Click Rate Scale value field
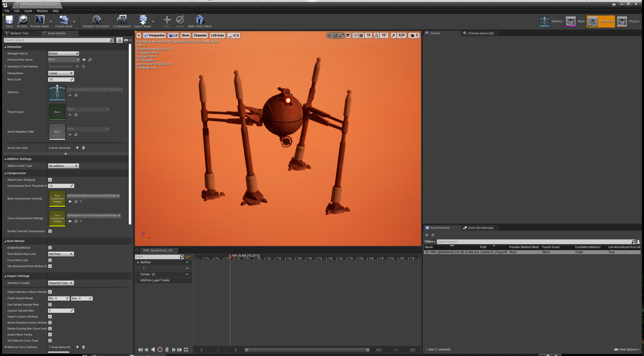Image resolution: width=644 pixels, height=356 pixels. (61, 79)
